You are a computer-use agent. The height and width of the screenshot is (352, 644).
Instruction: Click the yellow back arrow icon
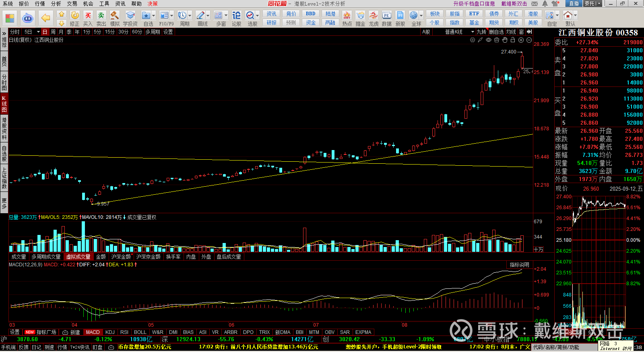click(x=46, y=18)
